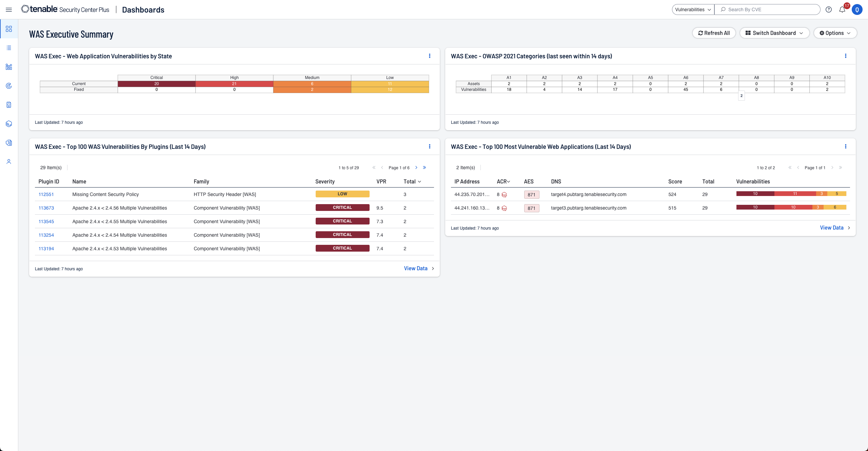Open kebab menu for OWASP 2021 Categories widget
Viewport: 868px width, 451px height.
(x=846, y=56)
